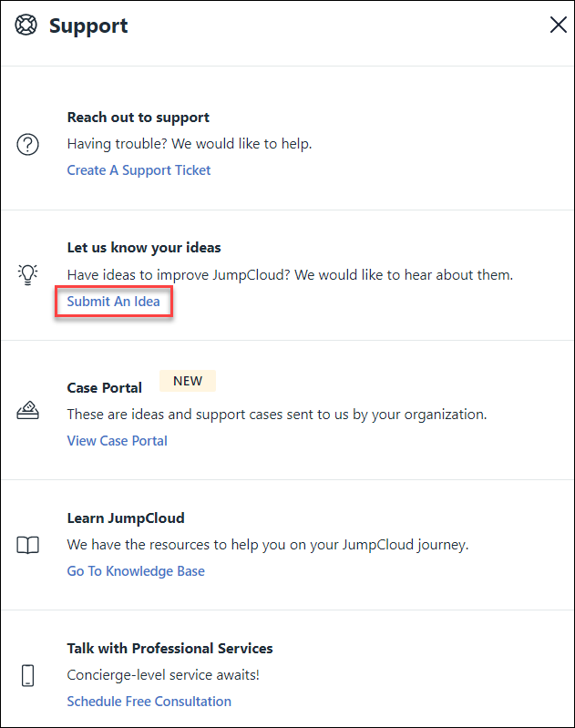Select the Reach out to support heading
The image size is (575, 728).
[x=138, y=118]
